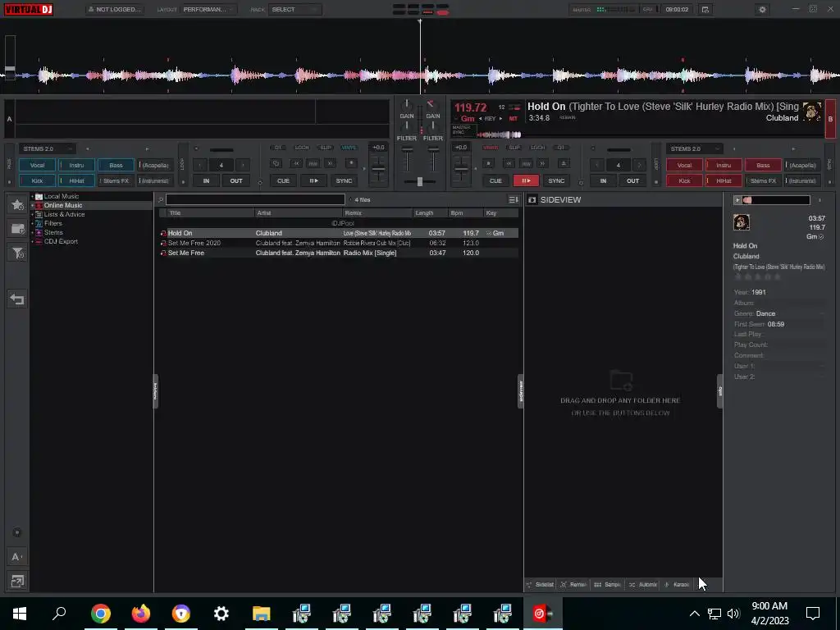Viewport: 840px width, 630px height.
Task: Select Online Music in folder tree
Action: [62, 205]
